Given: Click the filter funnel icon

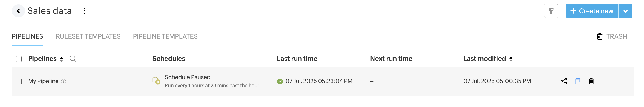Looking at the screenshot, I should tap(551, 11).
